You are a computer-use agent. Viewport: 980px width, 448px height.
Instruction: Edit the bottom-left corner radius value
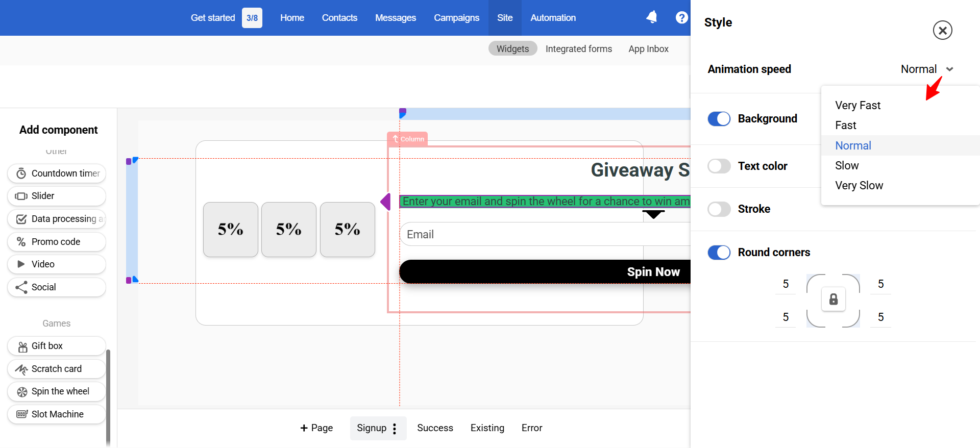786,317
